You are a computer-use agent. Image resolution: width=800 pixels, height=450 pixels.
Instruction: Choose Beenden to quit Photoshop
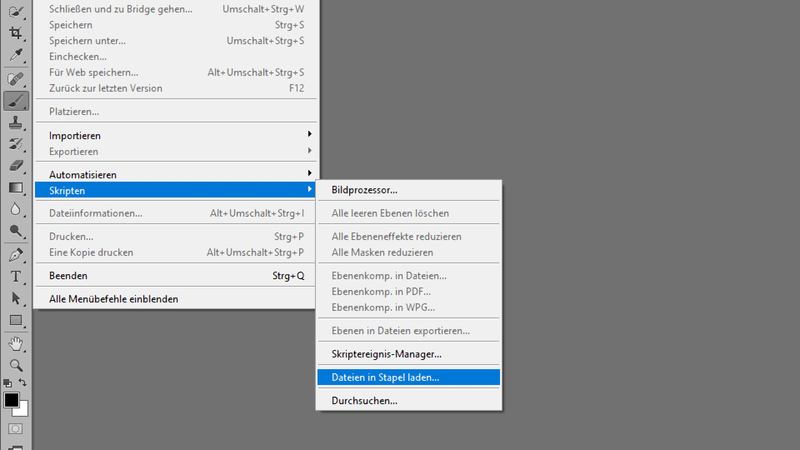[176, 276]
